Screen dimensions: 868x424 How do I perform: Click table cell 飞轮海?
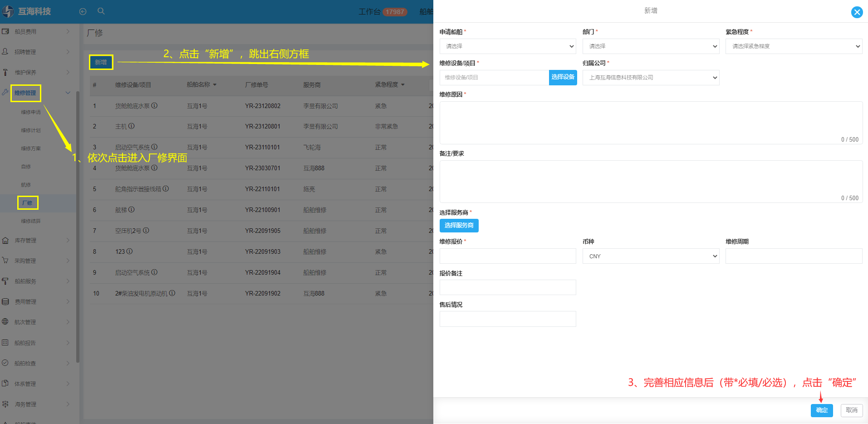[x=312, y=148]
